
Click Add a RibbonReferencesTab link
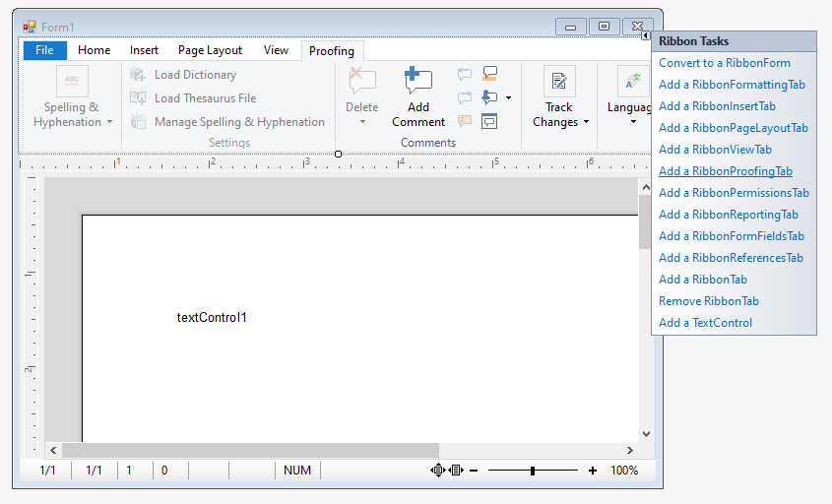[732, 258]
